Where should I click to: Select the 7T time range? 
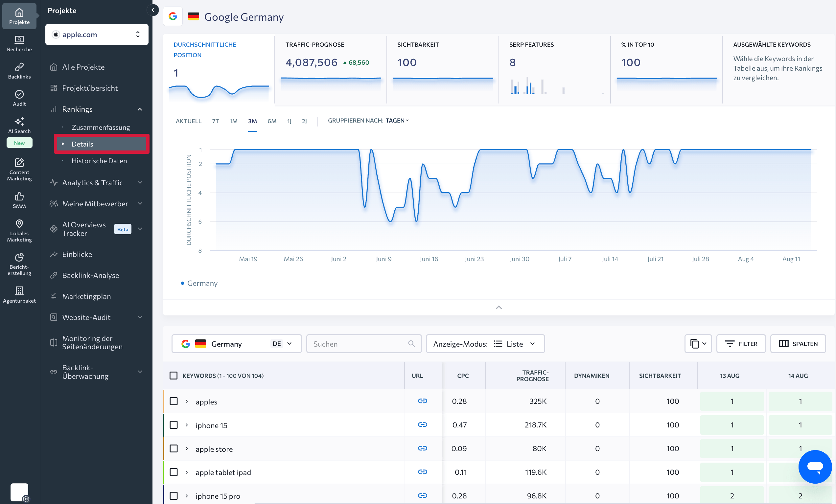point(216,121)
